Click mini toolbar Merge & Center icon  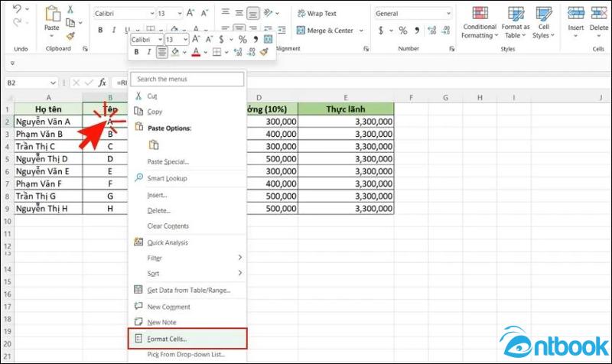click(269, 39)
